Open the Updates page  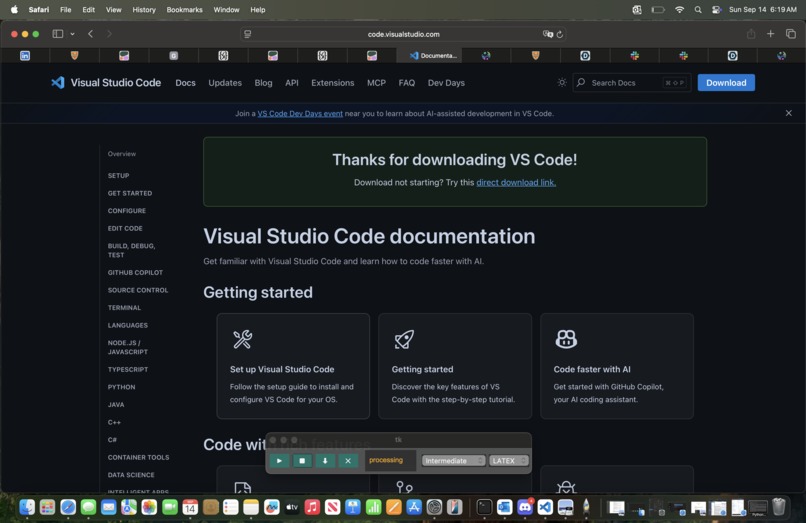coord(225,83)
